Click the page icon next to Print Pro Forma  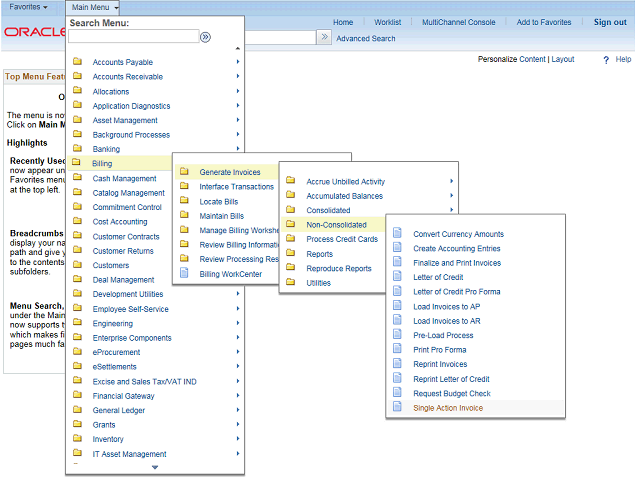[x=397, y=350]
